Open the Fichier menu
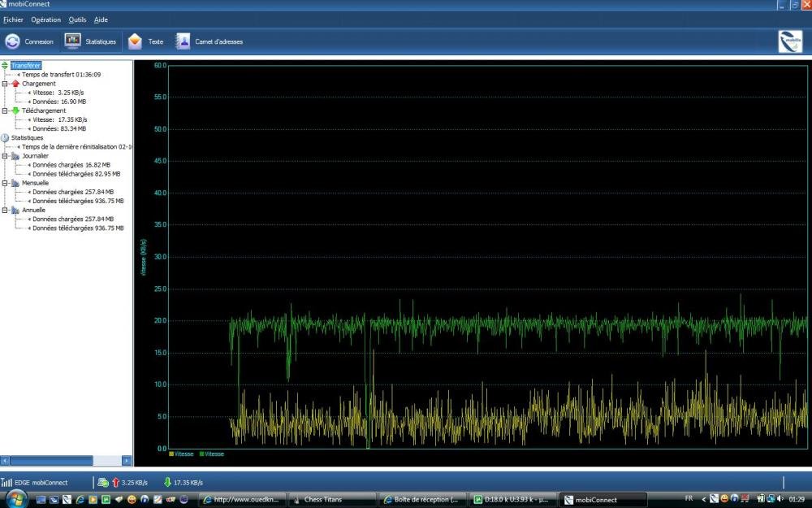The width and height of the screenshot is (812, 508). (x=13, y=20)
